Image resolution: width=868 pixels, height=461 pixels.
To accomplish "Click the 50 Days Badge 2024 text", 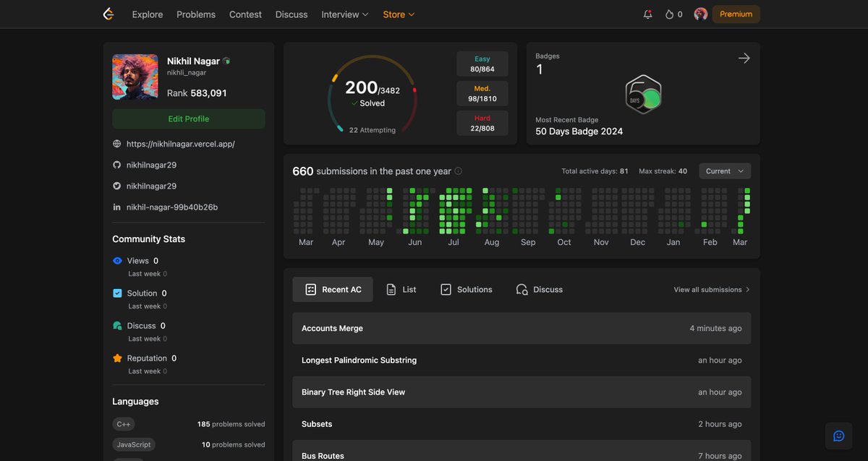I will tap(579, 132).
